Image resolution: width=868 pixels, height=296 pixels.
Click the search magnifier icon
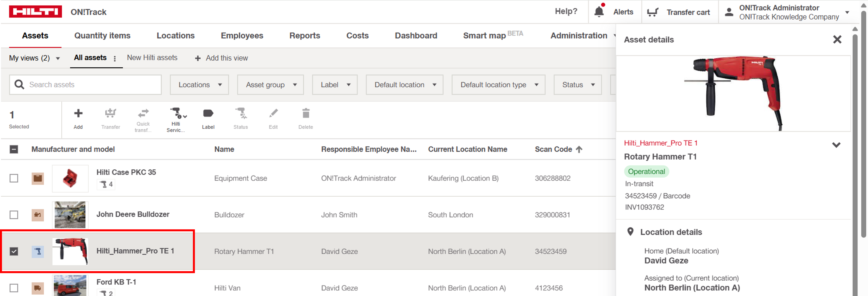coord(20,84)
